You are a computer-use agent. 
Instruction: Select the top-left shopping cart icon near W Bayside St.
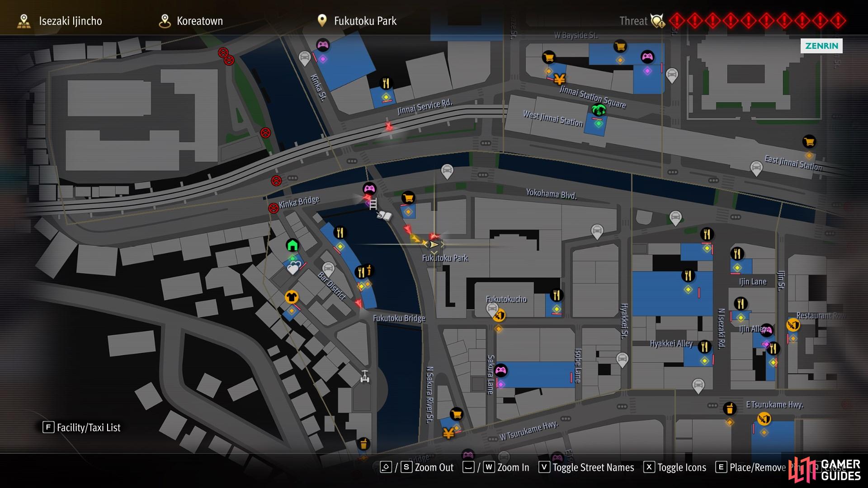tap(548, 57)
